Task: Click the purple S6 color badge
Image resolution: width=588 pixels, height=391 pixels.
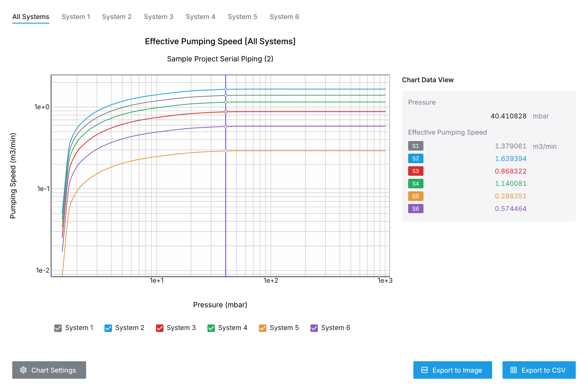Action: 415,209
